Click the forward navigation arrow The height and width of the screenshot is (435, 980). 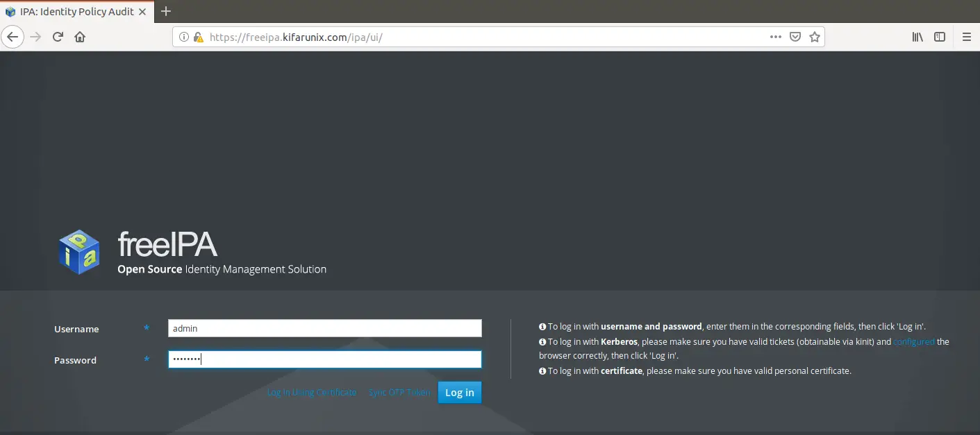36,37
